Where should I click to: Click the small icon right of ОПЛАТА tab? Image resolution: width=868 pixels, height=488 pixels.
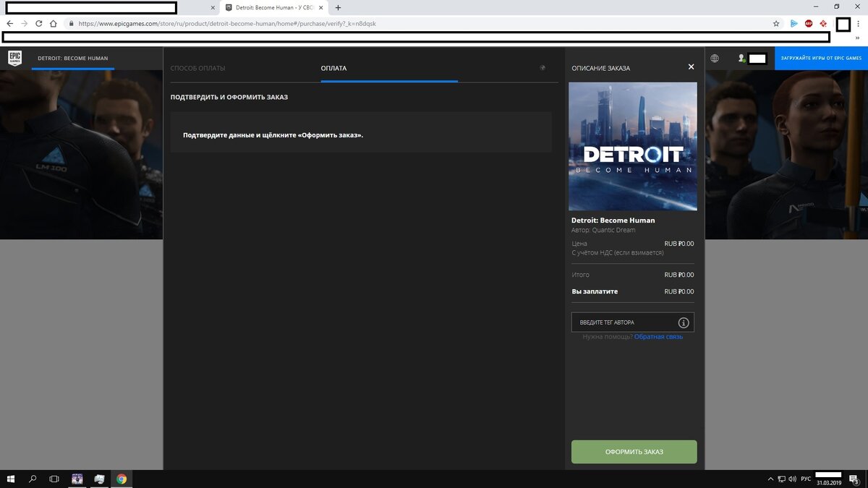[542, 67]
